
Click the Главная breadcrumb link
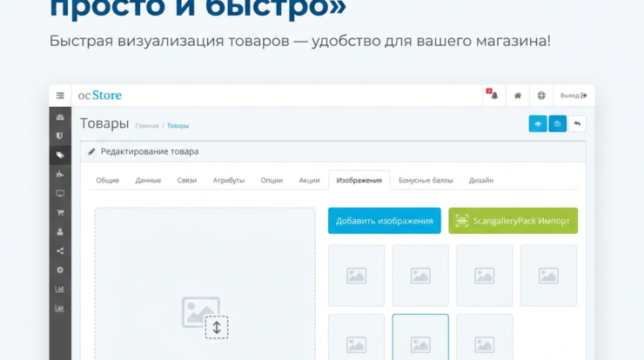coord(147,126)
